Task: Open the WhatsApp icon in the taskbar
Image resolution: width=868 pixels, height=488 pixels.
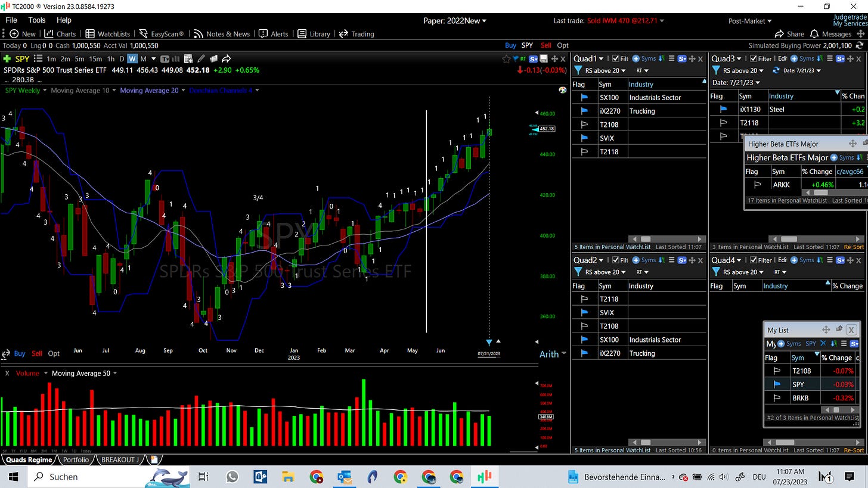Action: (x=232, y=476)
